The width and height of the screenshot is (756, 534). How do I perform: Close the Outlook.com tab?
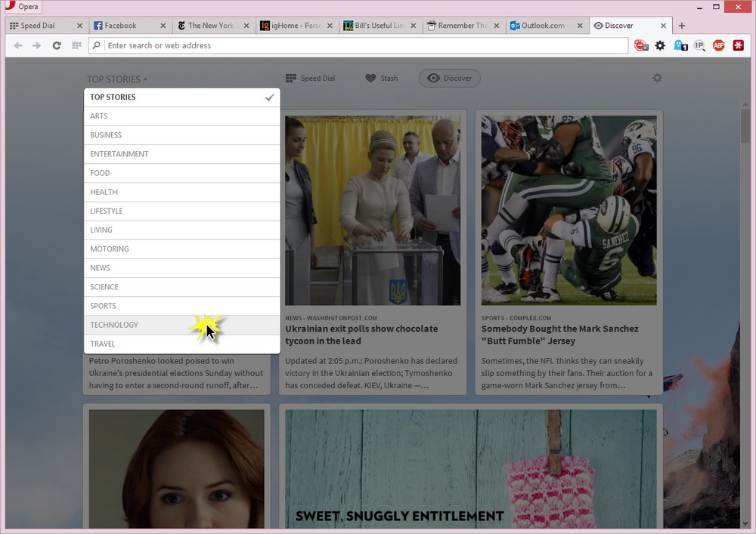click(x=580, y=26)
